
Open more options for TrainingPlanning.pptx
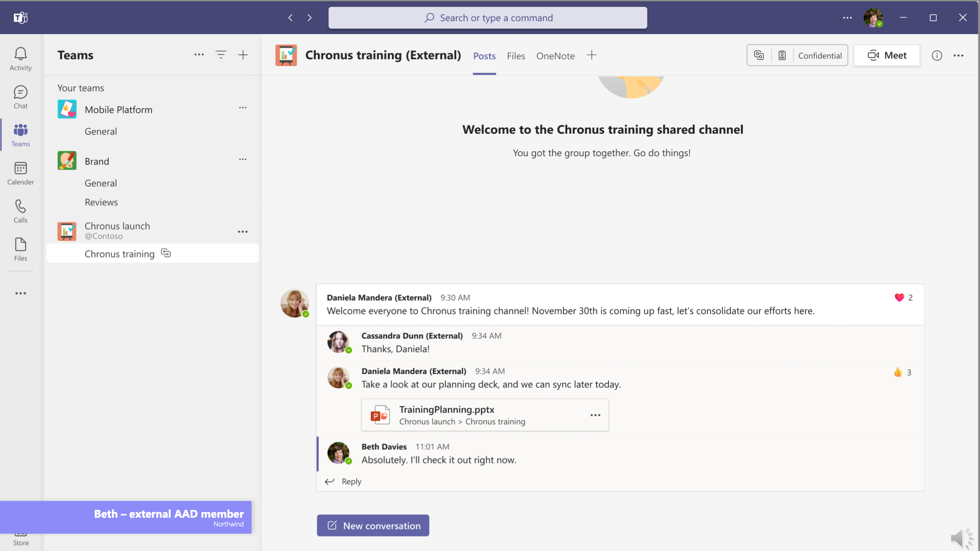coord(595,415)
